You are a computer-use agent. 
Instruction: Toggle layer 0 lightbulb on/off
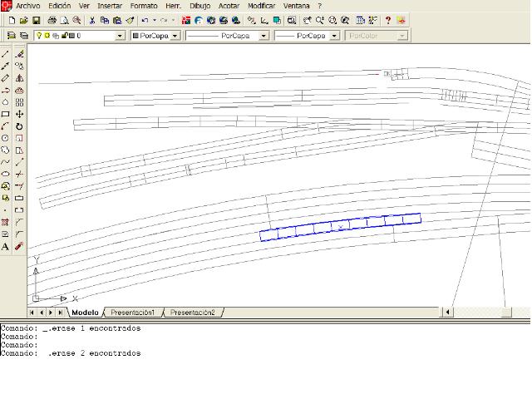point(39,36)
